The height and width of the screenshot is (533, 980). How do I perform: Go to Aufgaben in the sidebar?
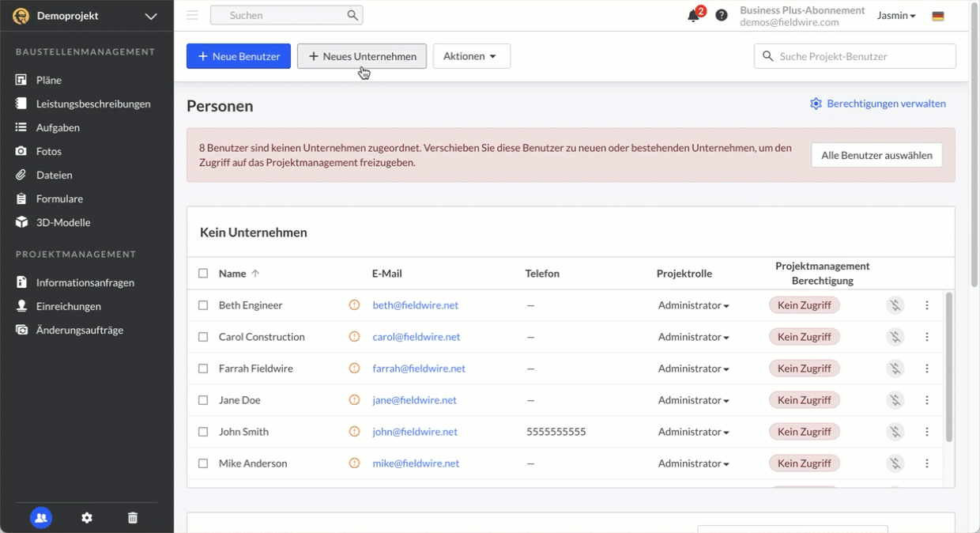point(58,127)
